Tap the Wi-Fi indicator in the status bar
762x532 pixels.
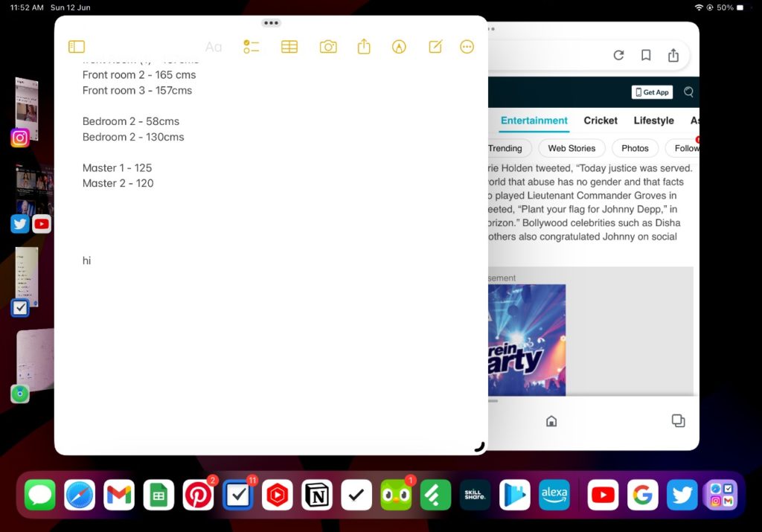coord(699,7)
